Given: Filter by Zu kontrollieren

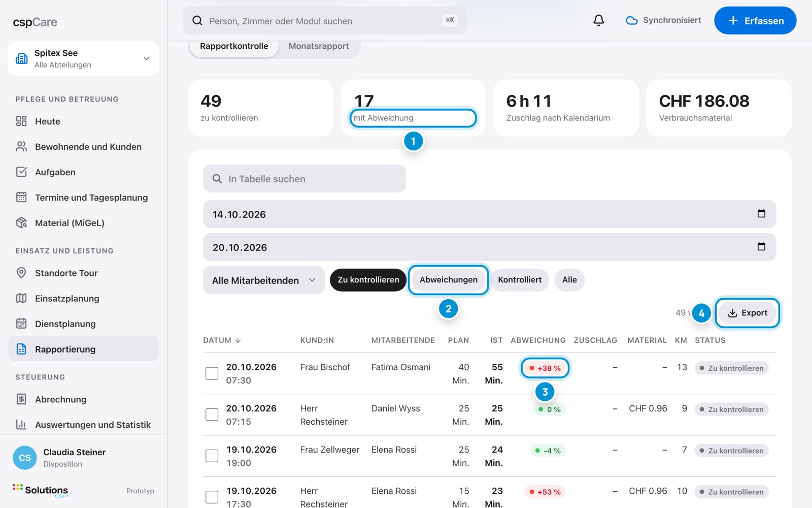Looking at the screenshot, I should pos(368,280).
